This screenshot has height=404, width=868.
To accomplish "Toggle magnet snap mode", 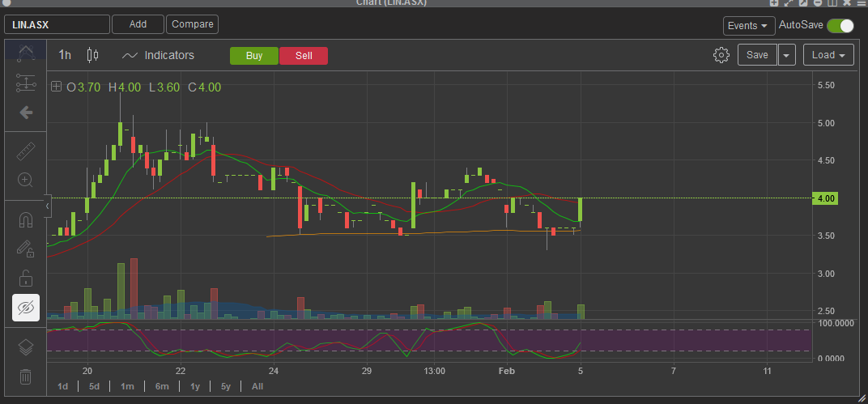I will point(25,220).
